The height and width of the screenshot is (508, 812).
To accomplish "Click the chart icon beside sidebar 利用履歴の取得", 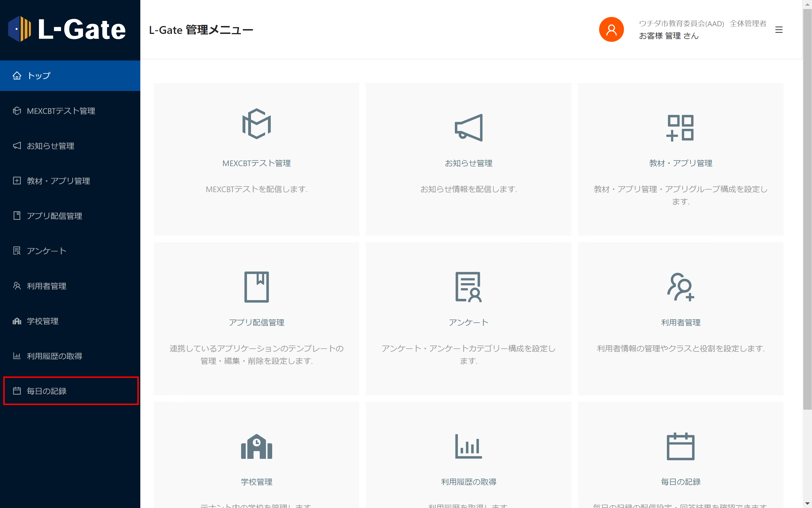I will [17, 355].
